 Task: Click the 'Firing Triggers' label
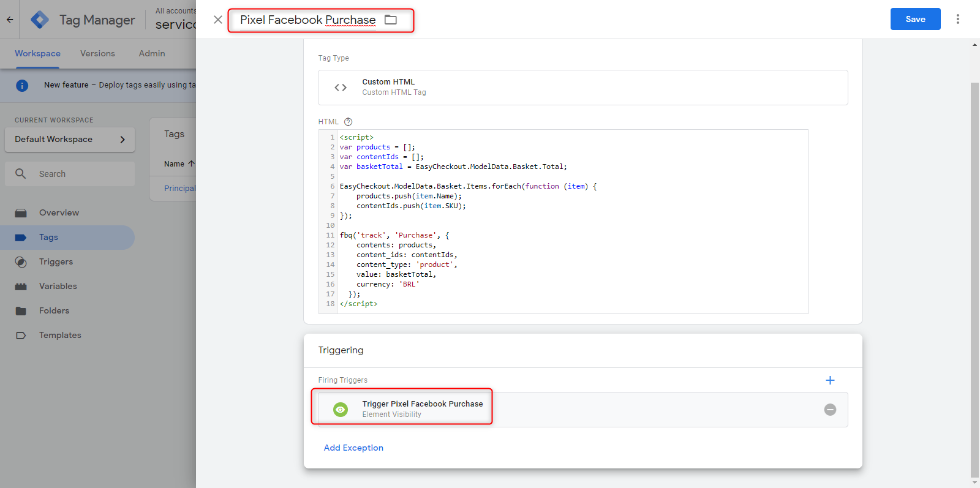tap(343, 380)
